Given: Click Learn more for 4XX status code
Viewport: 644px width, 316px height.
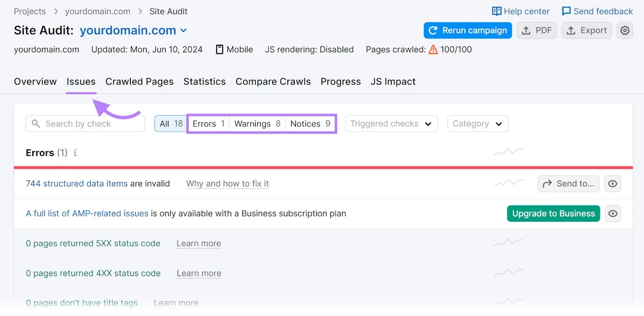Looking at the screenshot, I should click(x=199, y=274).
